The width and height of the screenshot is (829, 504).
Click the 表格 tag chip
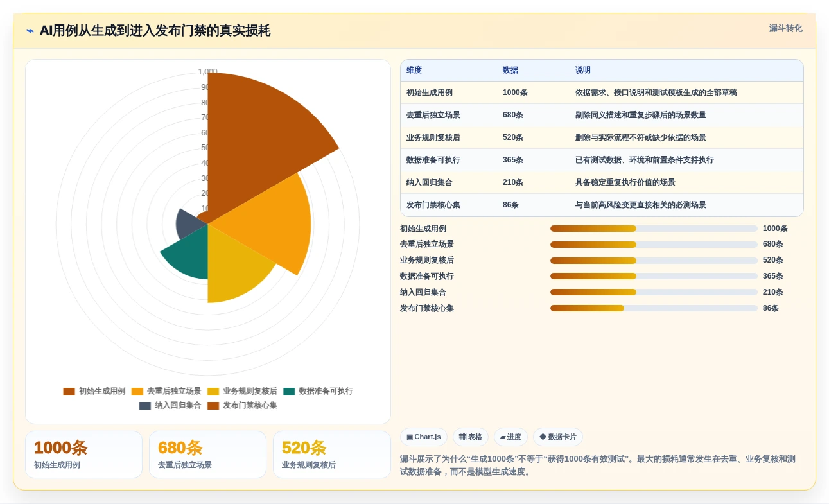471,437
